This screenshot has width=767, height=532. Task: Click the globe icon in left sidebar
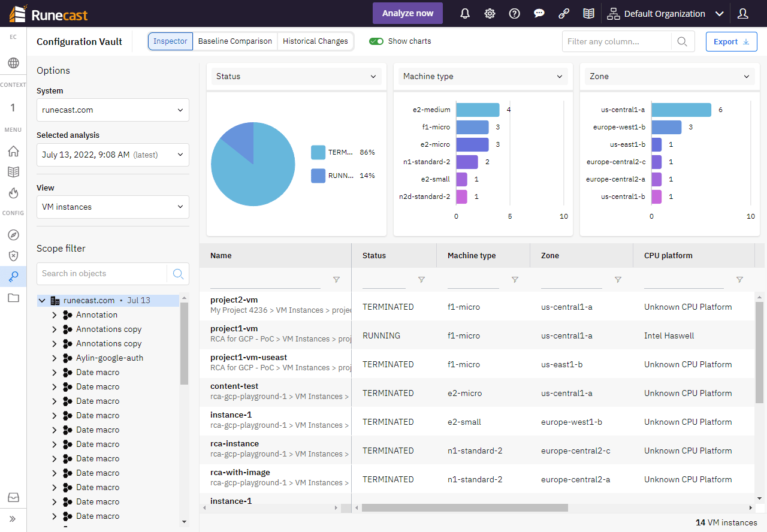13,63
